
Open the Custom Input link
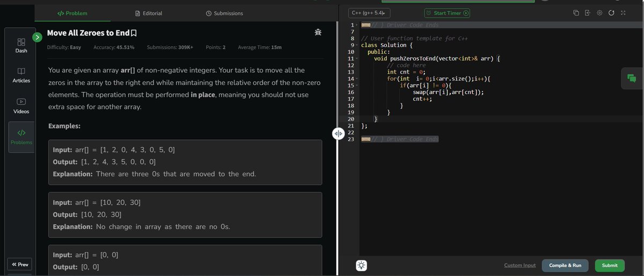(520, 265)
